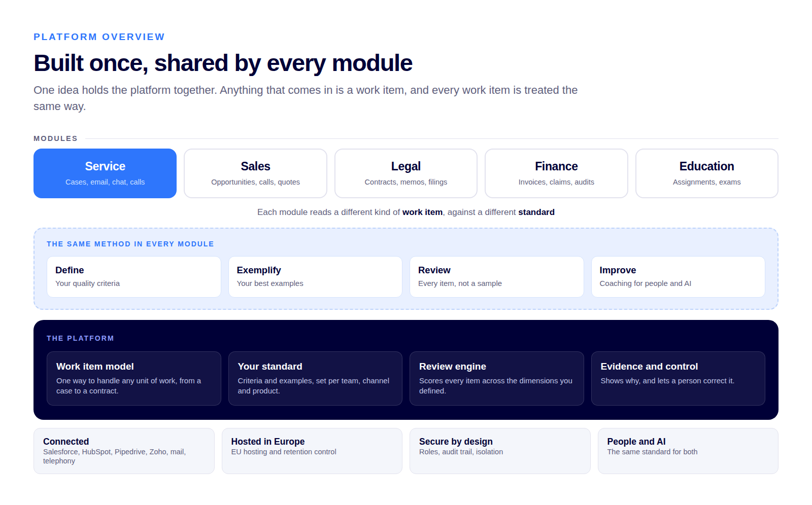Screen dimensions: 812x505
Task: Click 'Every item, not a sample' text
Action: pyautogui.click(x=460, y=283)
